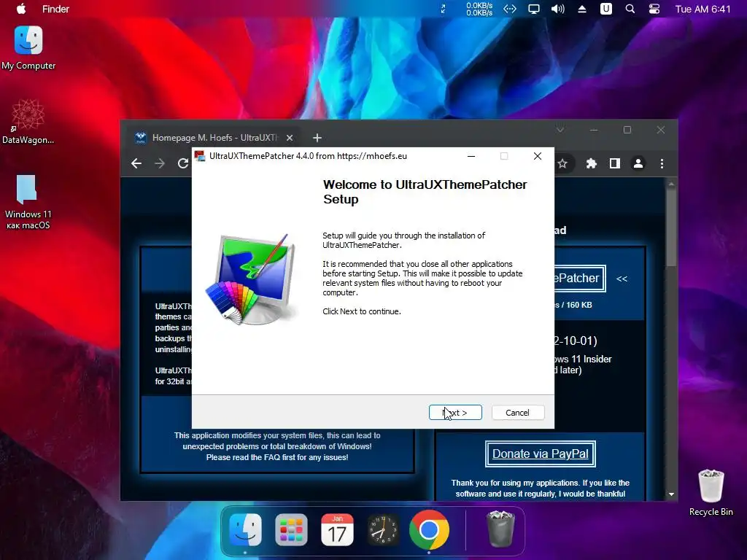The width and height of the screenshot is (747, 560).
Task: Minimize the UltraUXThemePatcher installer window
Action: coord(471,156)
